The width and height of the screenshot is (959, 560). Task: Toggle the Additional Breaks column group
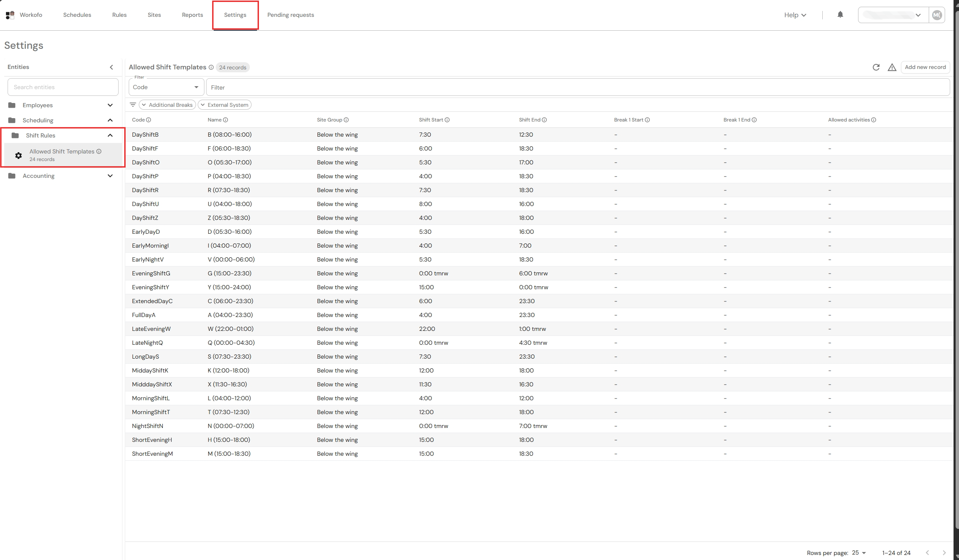[167, 105]
